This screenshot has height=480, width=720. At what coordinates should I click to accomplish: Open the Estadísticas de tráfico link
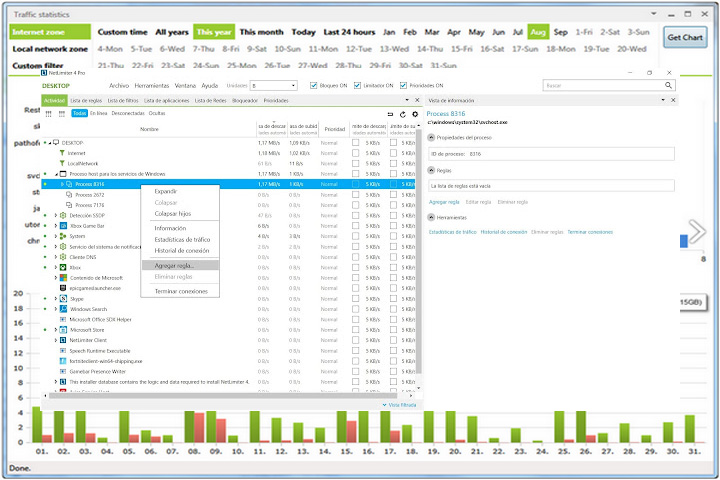(452, 232)
